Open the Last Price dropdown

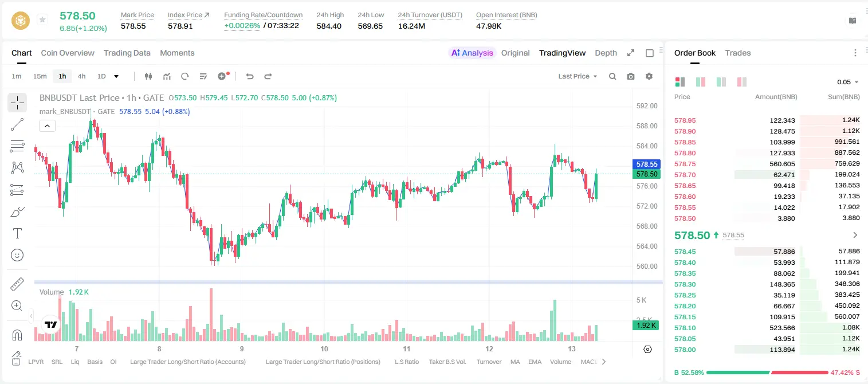(578, 76)
